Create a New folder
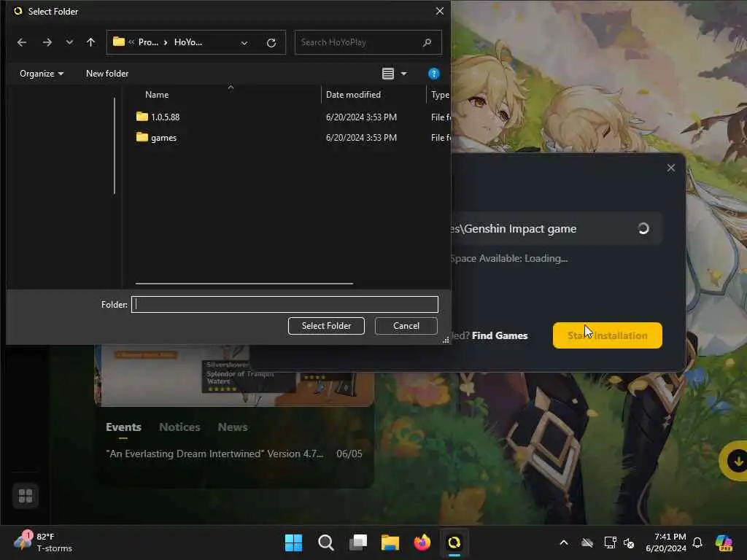The image size is (747, 560). click(x=107, y=74)
